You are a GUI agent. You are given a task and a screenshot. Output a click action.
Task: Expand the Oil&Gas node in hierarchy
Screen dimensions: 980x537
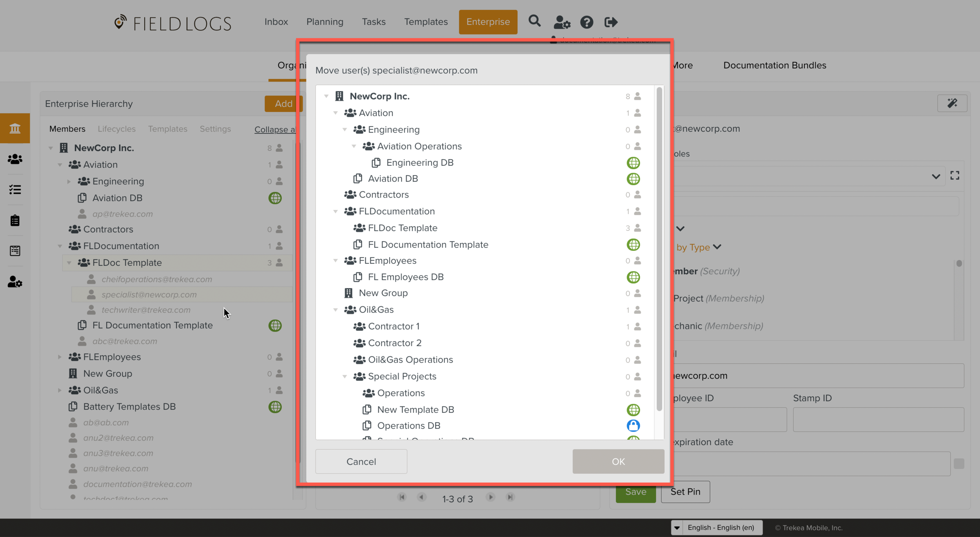click(x=60, y=390)
